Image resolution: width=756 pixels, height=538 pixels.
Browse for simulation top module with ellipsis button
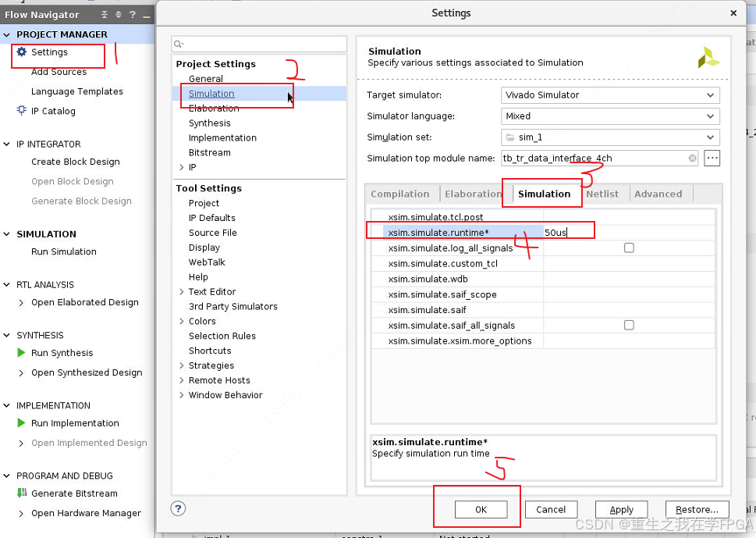click(x=712, y=158)
